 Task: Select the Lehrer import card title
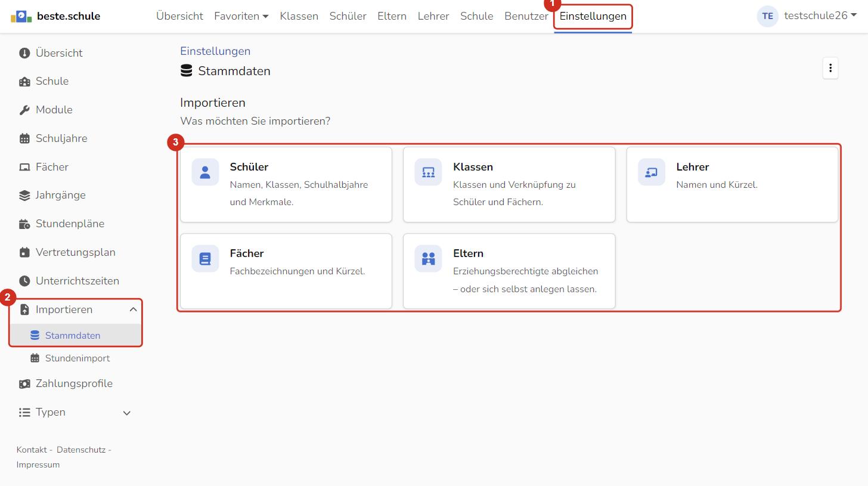tap(693, 167)
